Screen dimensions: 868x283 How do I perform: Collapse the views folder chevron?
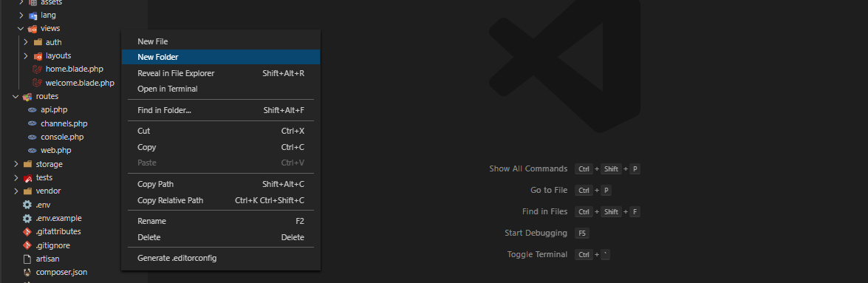coord(21,28)
